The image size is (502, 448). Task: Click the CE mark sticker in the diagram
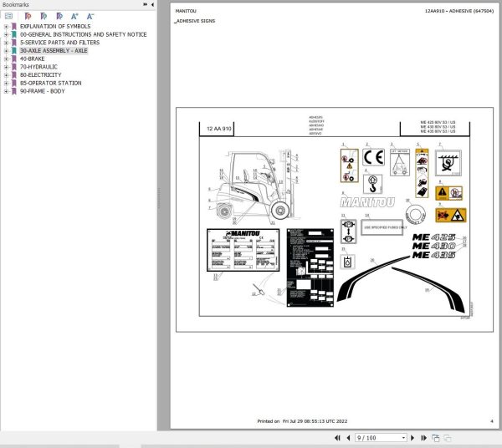(373, 157)
